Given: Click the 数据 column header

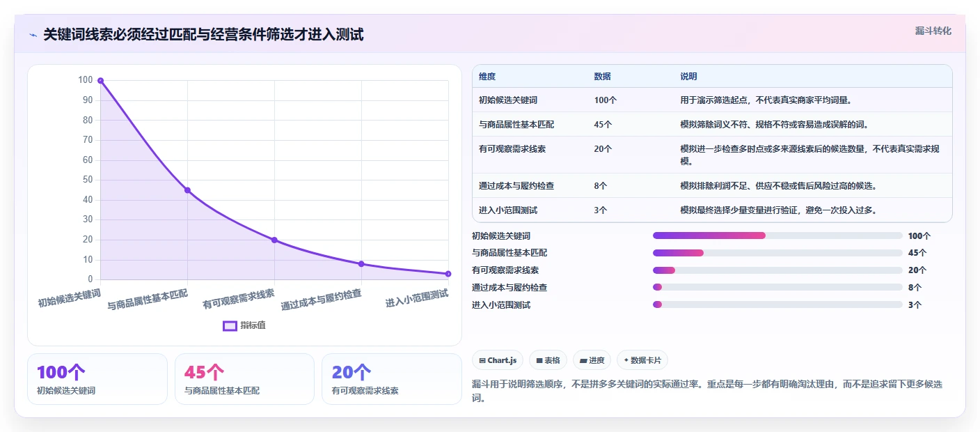Looking at the screenshot, I should tap(603, 77).
